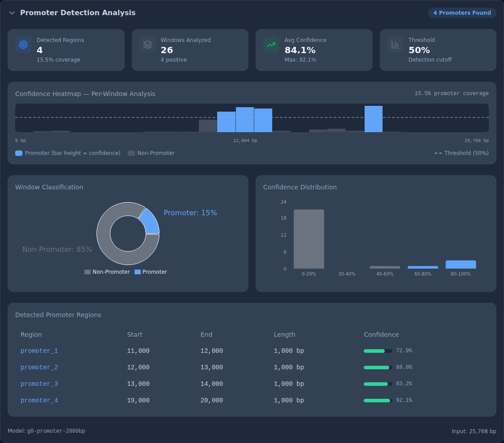Click the 0-20% confidence distribution bar
Viewport: 504px width, 443px height.
click(x=309, y=239)
